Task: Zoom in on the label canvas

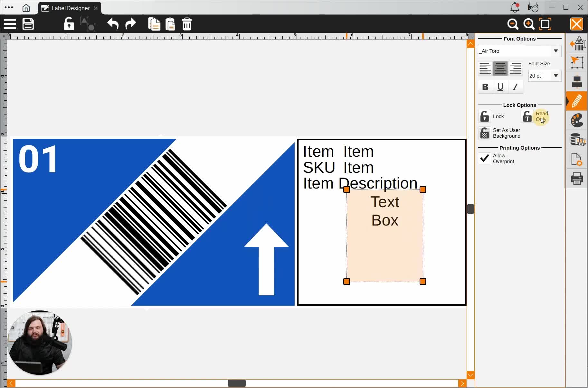Action: (529, 24)
